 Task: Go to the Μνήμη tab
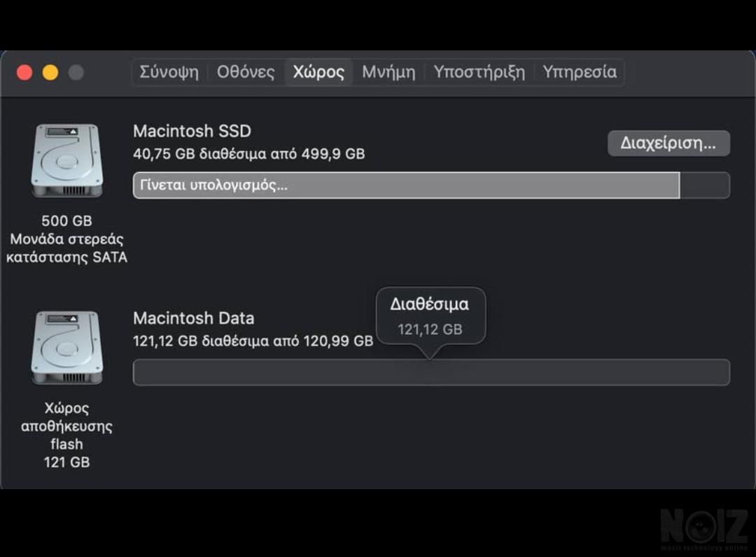388,72
